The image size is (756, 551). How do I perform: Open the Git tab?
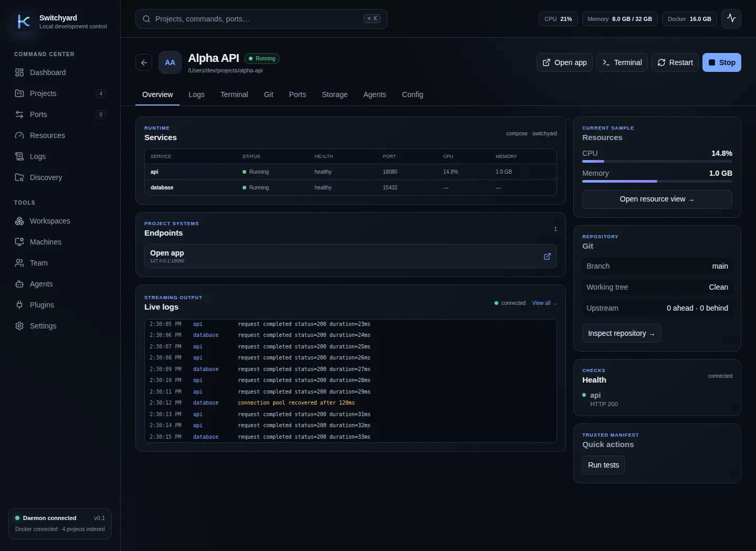pos(268,94)
